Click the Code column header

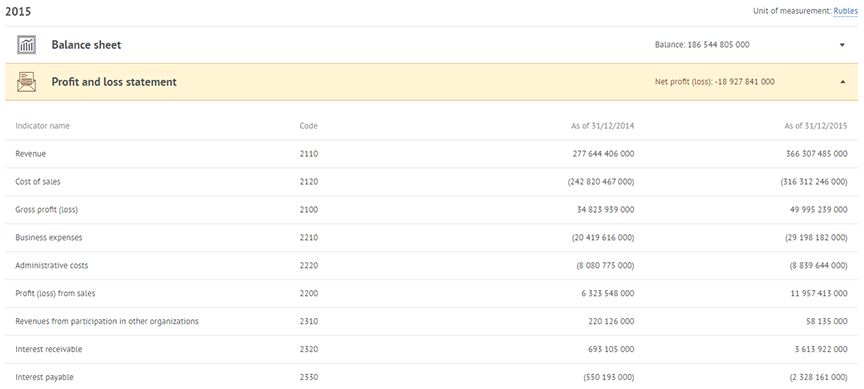[309, 126]
